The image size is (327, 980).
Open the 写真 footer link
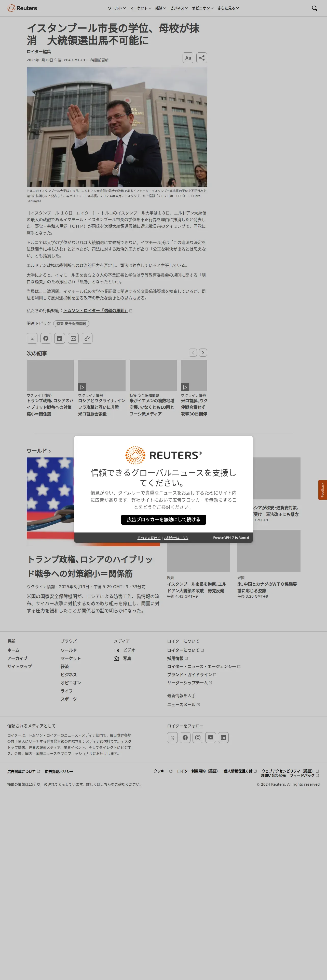(122, 658)
